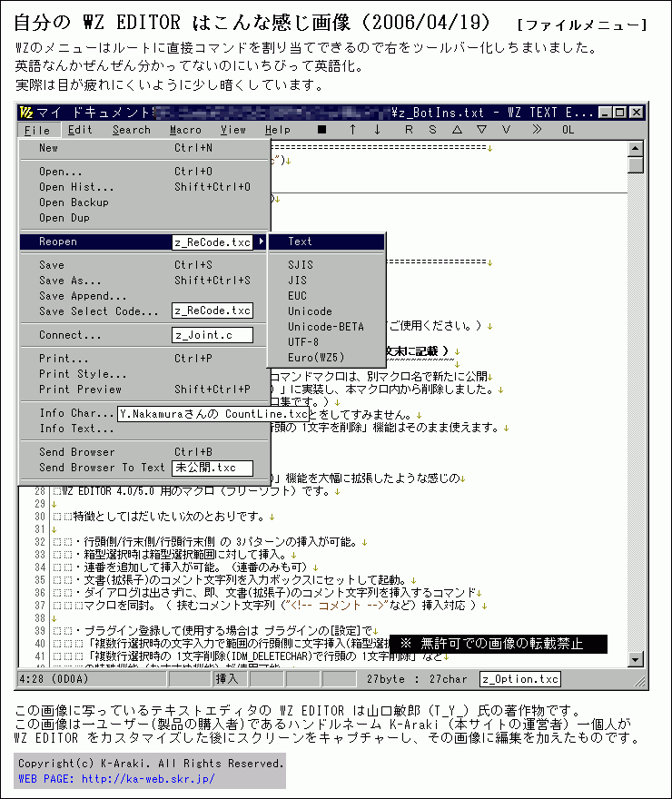
Task: Minimize the WZ editor window
Action: coord(605,112)
